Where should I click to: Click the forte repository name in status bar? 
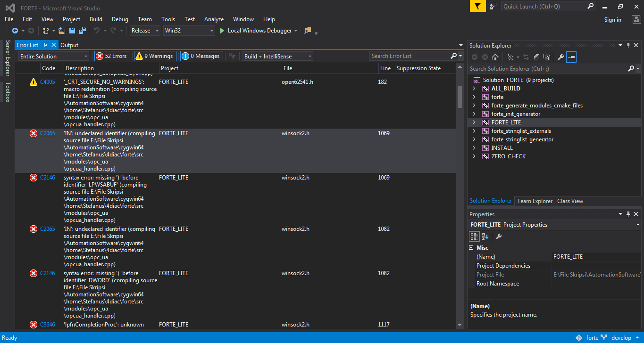[592, 338]
